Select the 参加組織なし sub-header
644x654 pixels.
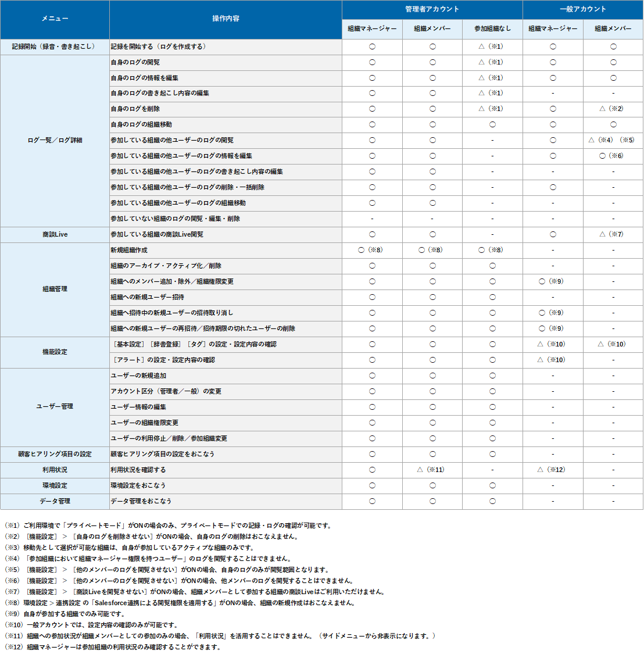[492, 29]
